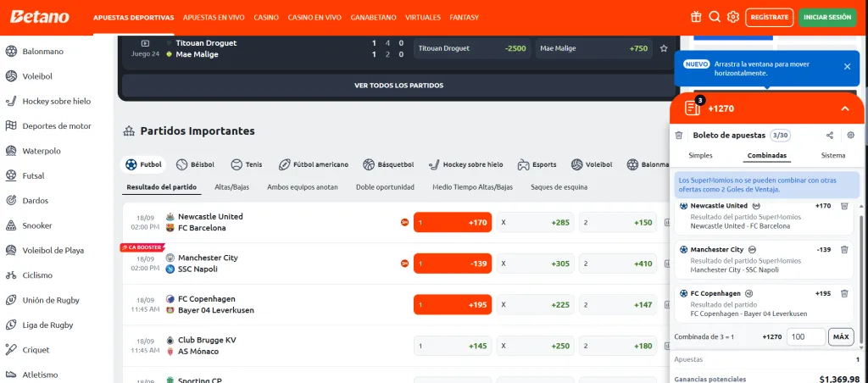Viewport: 868px width, 383px height.
Task: Collapse the bet slip with chevron
Action: (844, 108)
